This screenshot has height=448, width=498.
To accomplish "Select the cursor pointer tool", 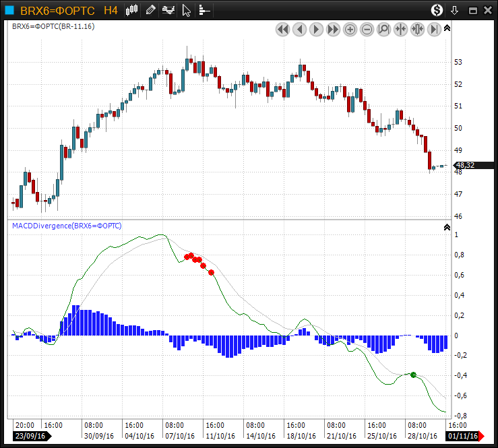I will coord(187,10).
